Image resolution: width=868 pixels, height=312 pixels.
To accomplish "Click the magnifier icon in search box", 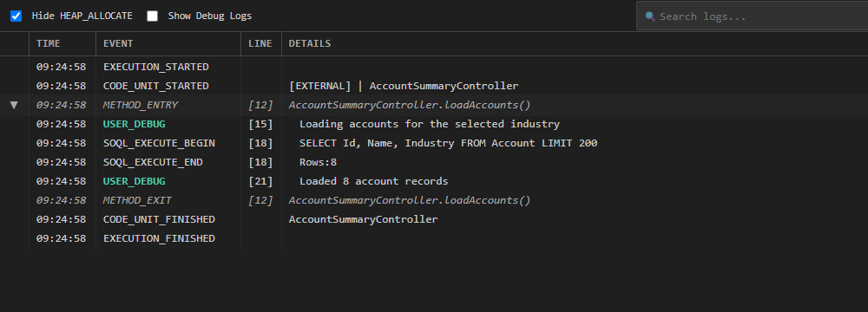I will coord(650,16).
